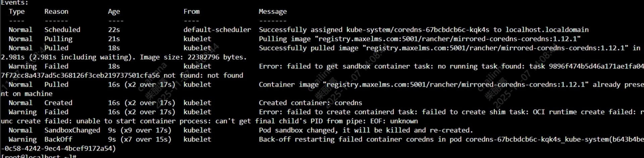Select the Reason column header

click(56, 12)
